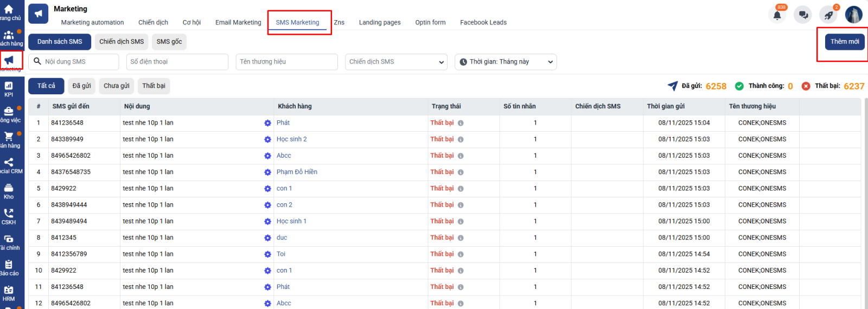This screenshot has height=309, width=868.
Task: Open the Thời gian: Tháng này dropdown
Action: 505,62
